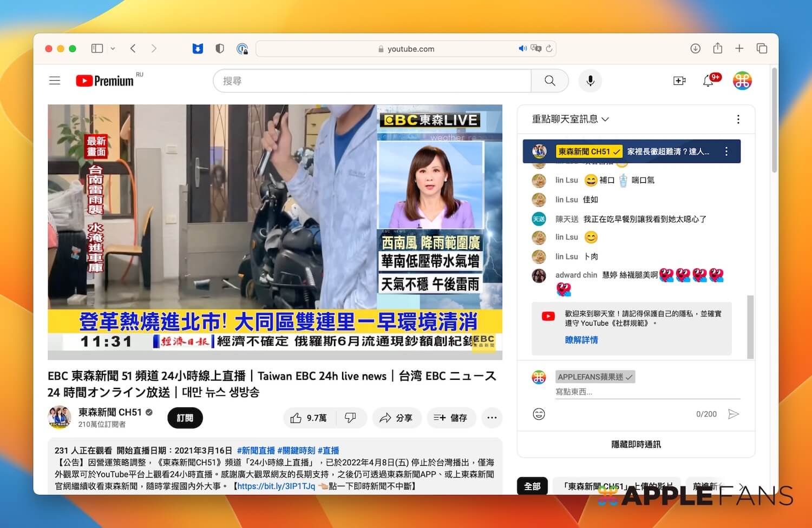Go forward with Safari forward arrow
Image resolution: width=812 pixels, height=528 pixels.
click(154, 49)
